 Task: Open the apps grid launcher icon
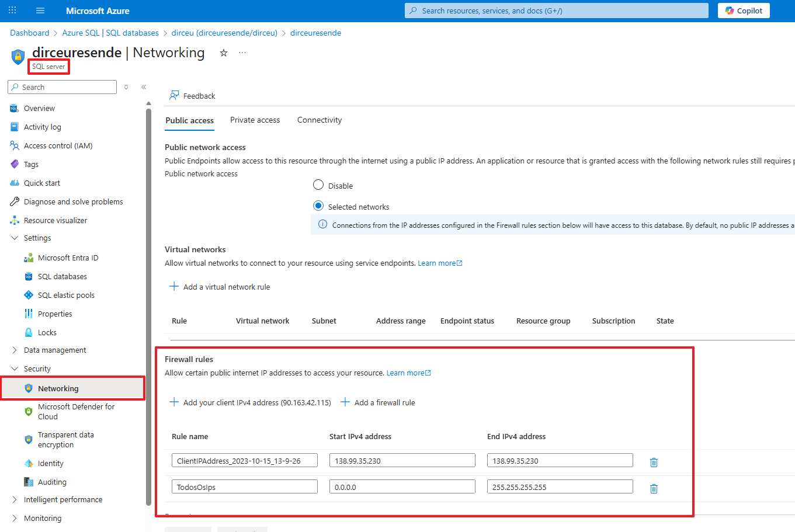(x=12, y=11)
